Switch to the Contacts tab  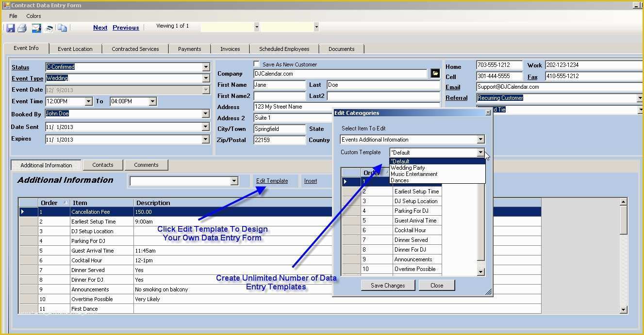pyautogui.click(x=102, y=165)
